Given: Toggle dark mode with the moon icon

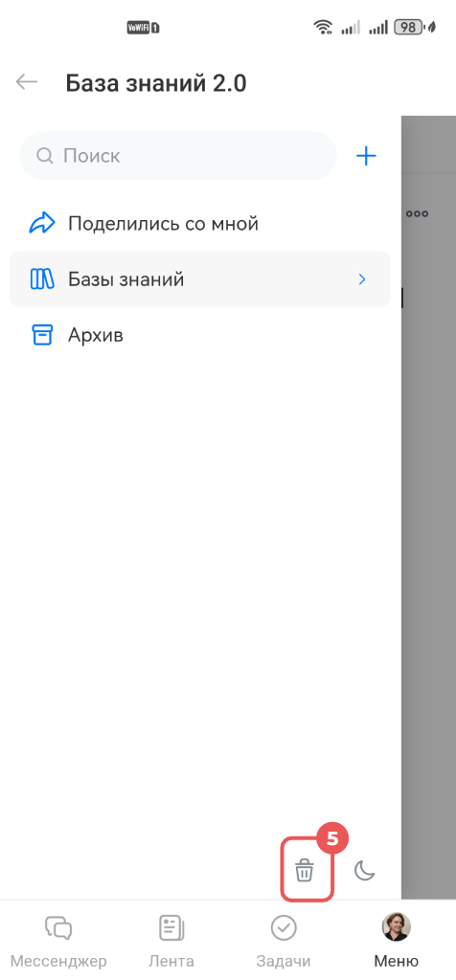Looking at the screenshot, I should click(365, 870).
